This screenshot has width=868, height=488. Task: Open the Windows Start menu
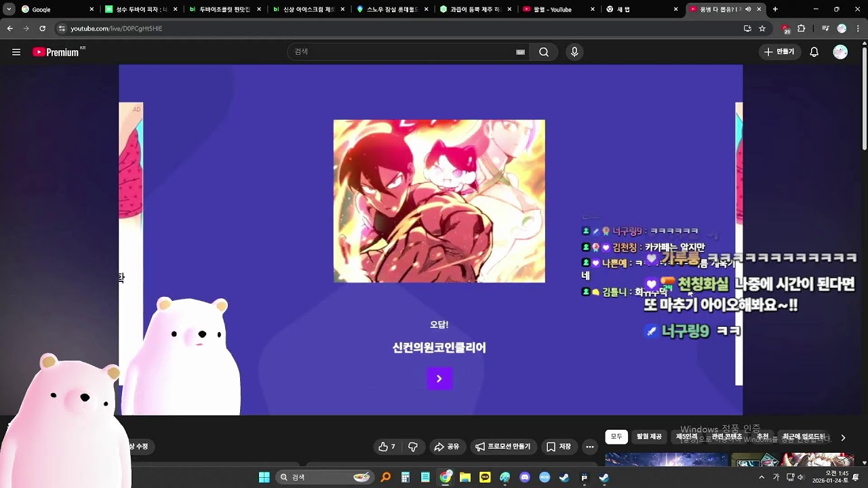coord(264,477)
